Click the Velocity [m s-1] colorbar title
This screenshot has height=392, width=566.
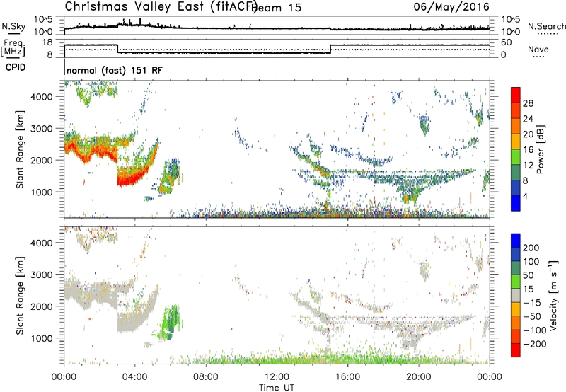point(553,295)
